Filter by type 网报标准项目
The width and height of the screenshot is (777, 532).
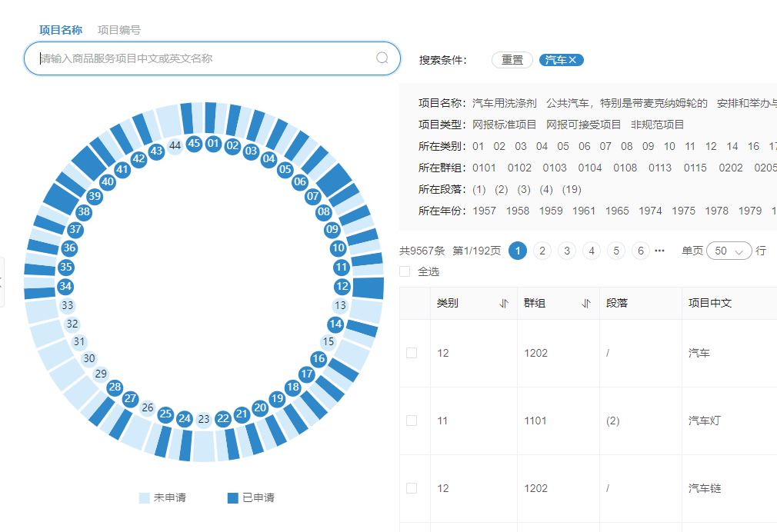[x=504, y=125]
